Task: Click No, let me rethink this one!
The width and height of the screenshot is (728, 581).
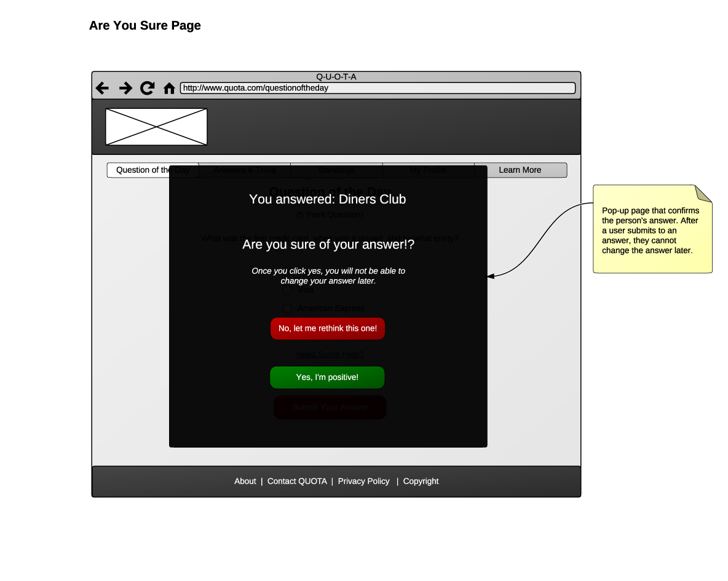Action: point(328,328)
